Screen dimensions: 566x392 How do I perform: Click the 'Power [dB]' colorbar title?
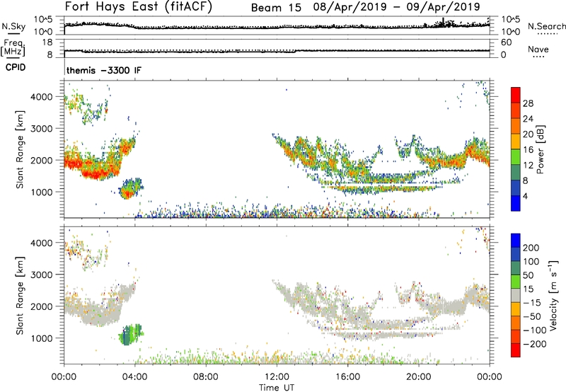[x=540, y=149]
